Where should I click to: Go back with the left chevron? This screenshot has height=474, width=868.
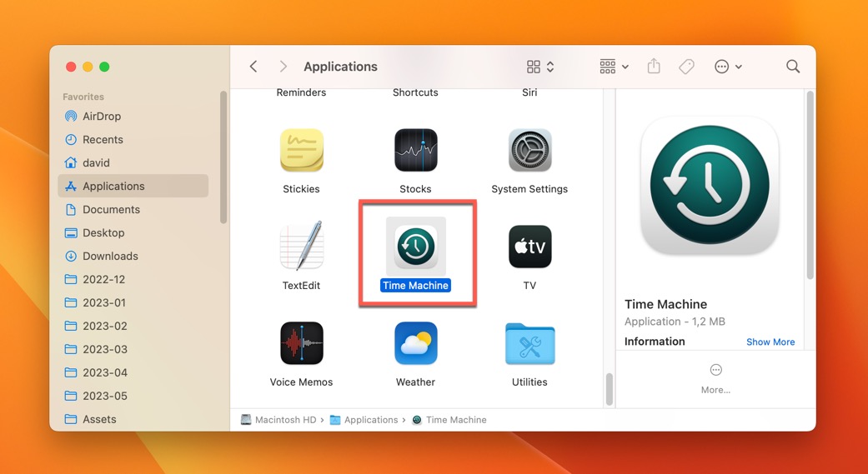(x=253, y=67)
